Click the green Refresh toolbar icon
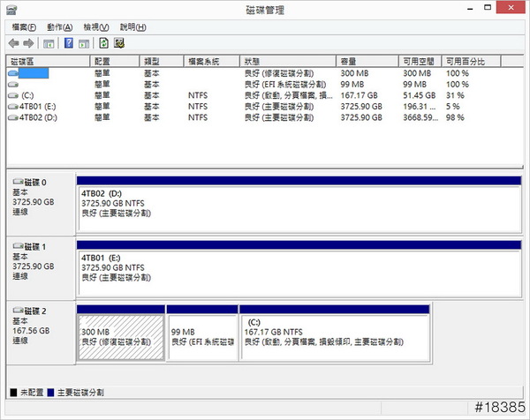The width and height of the screenshot is (530, 420). point(103,42)
